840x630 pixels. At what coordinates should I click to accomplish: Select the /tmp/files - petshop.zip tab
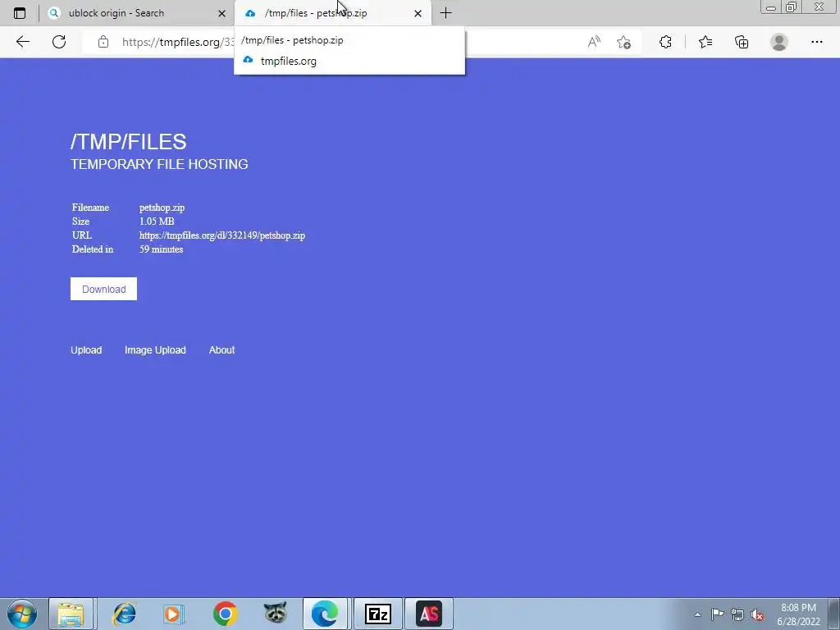[333, 13]
